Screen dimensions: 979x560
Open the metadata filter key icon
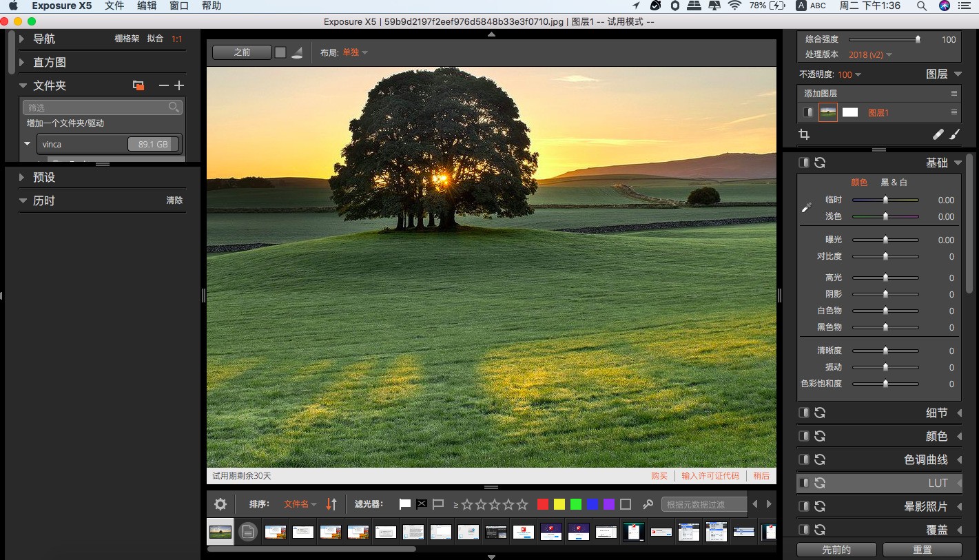(x=648, y=504)
